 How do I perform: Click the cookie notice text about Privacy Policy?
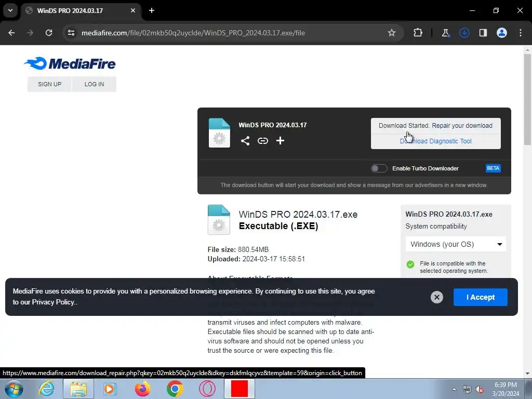pos(194,297)
